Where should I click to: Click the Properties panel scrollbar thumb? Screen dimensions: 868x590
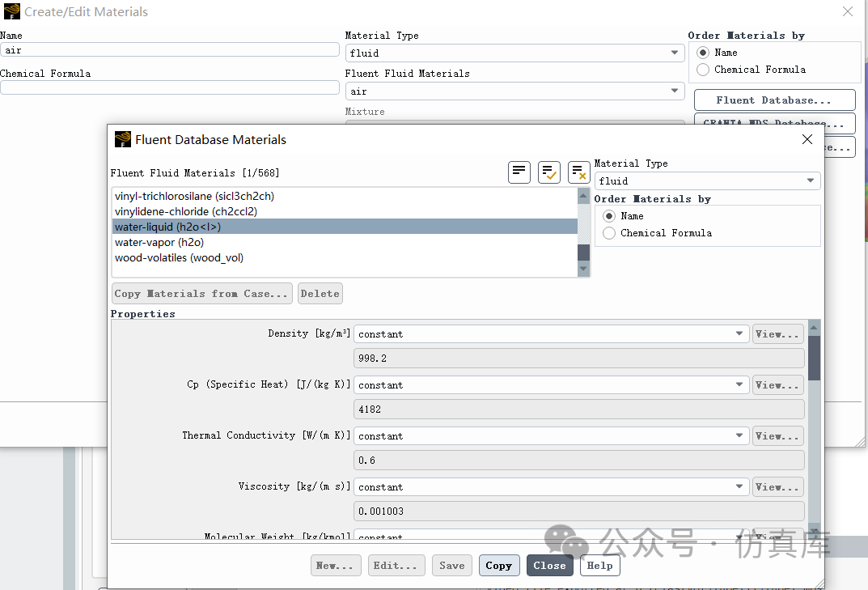[814, 358]
